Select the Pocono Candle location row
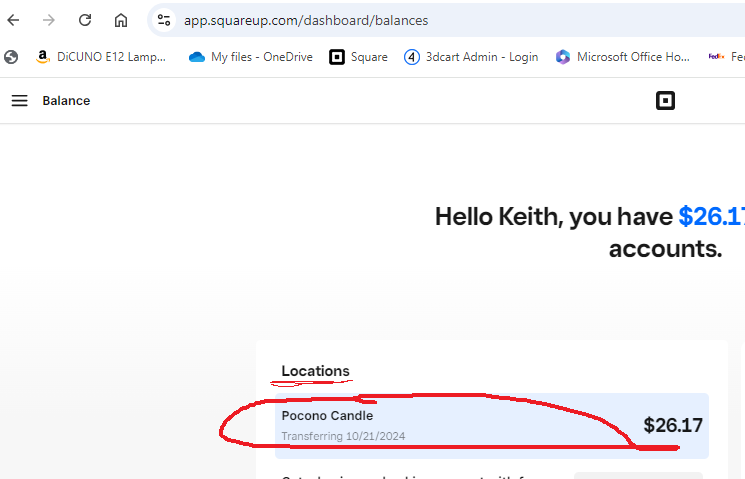The height and width of the screenshot is (479, 745). click(490, 425)
